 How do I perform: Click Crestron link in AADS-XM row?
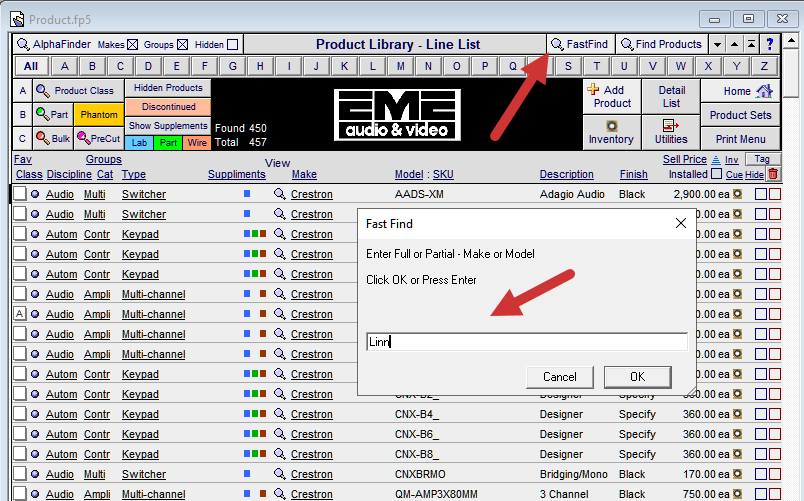pos(311,194)
